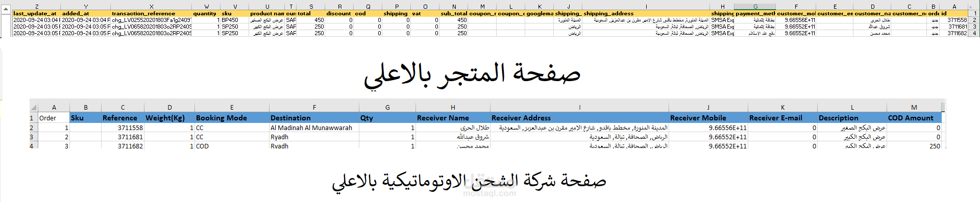Select the total cell showing 450
Image resolution: width=980 pixels, height=202 pixels.
point(311,20)
